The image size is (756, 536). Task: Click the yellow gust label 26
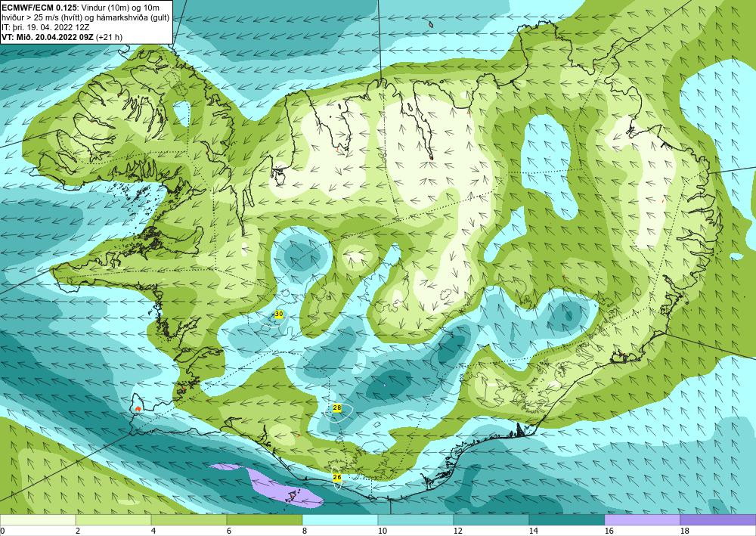(x=337, y=477)
